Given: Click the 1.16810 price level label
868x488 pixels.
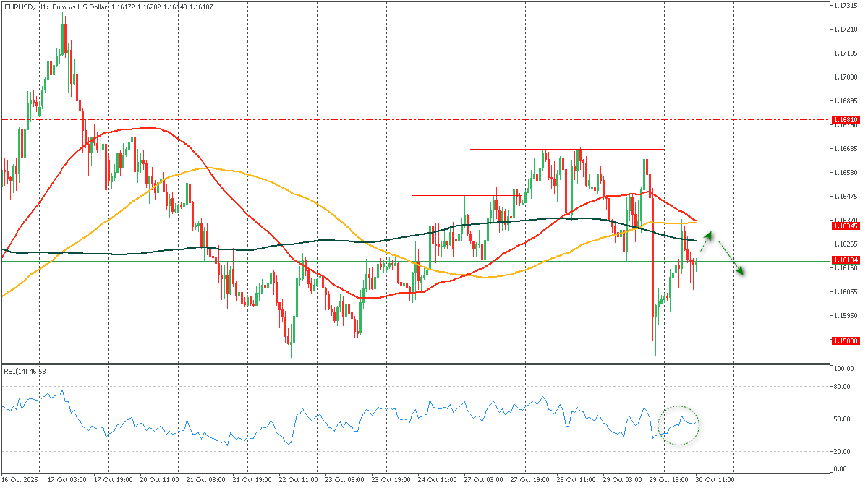Looking at the screenshot, I should [x=846, y=119].
